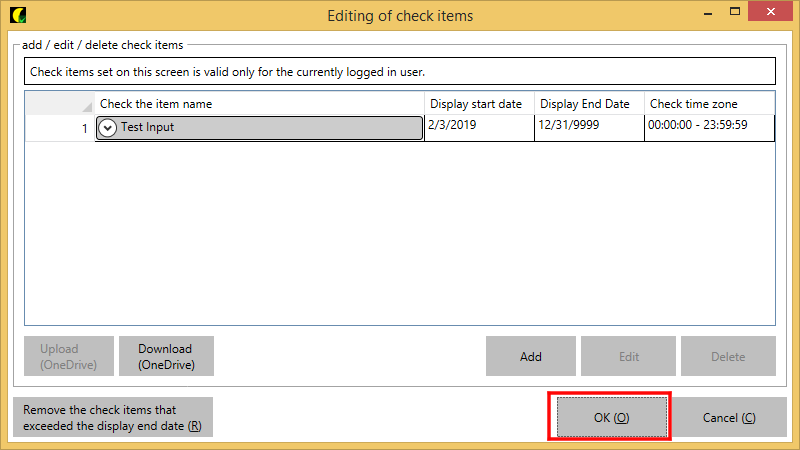The width and height of the screenshot is (800, 450).
Task: Select the 12/31/9999 end date cell
Action: (589, 128)
